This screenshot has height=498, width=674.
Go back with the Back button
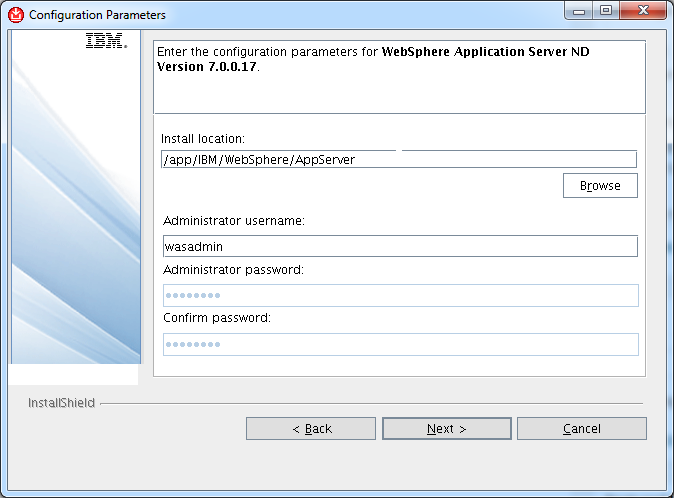[311, 429]
